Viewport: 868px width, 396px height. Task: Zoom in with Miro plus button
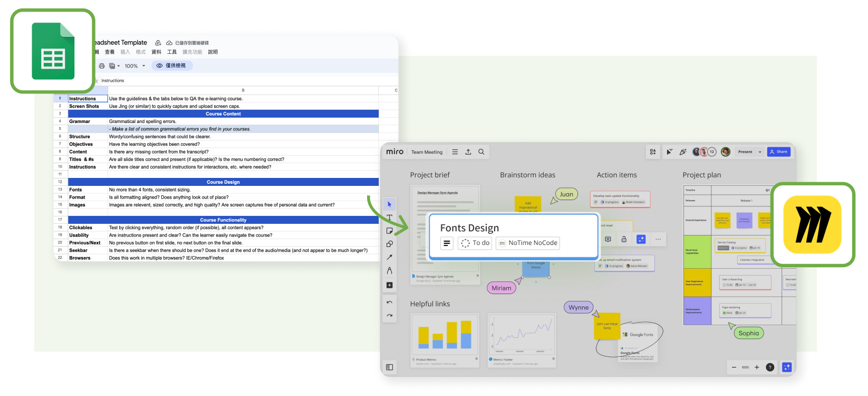[x=757, y=367]
